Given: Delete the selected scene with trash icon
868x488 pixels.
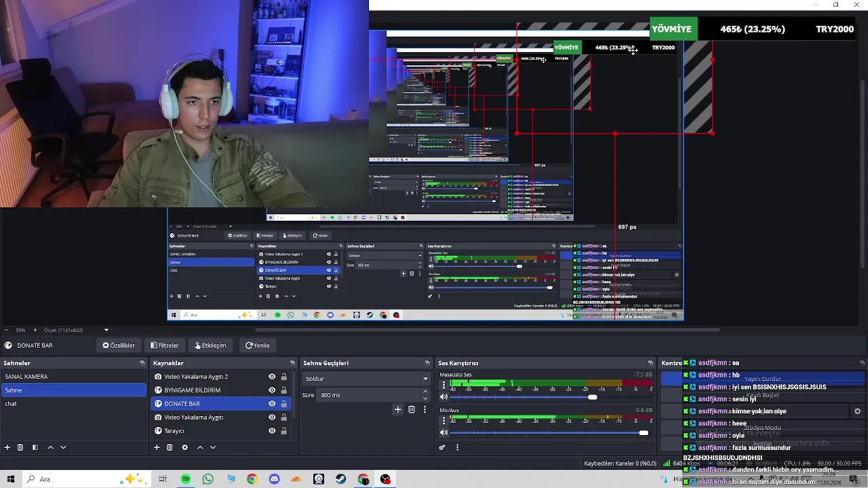Looking at the screenshot, I should [20, 447].
